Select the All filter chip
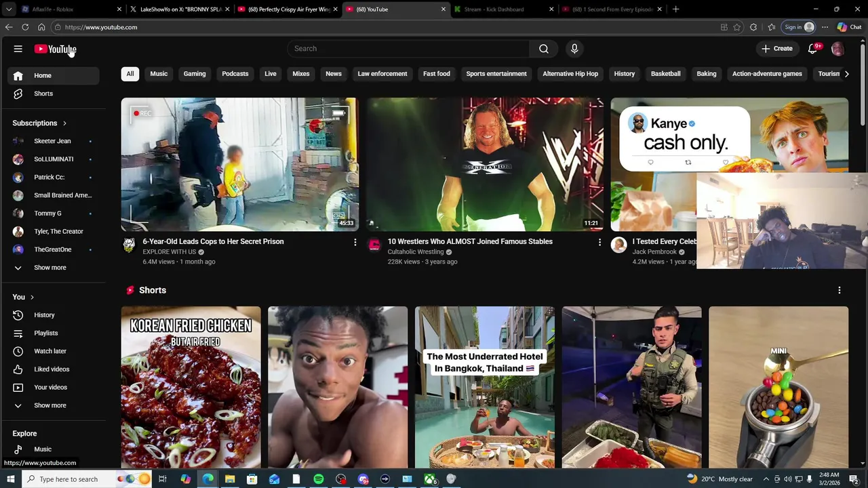This screenshot has width=868, height=488. 130,74
